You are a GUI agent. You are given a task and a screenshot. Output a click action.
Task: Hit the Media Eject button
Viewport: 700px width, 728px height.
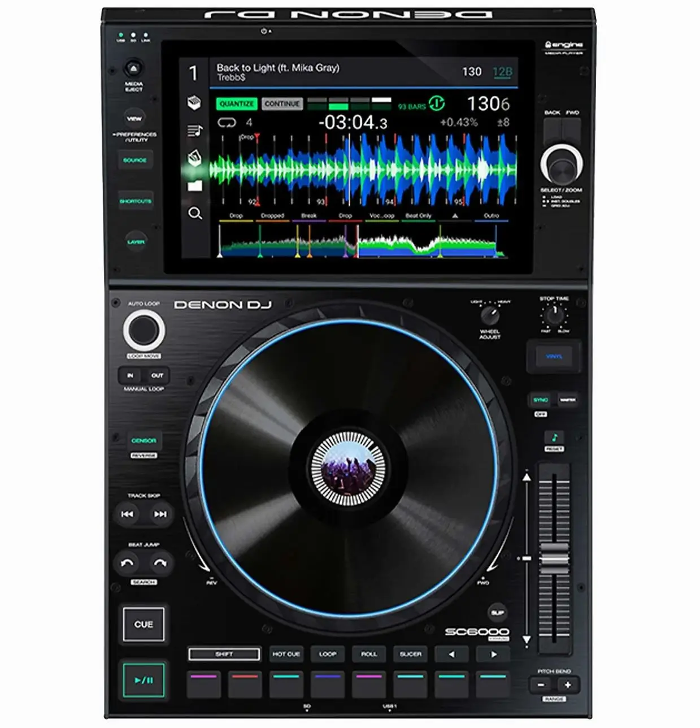134,69
